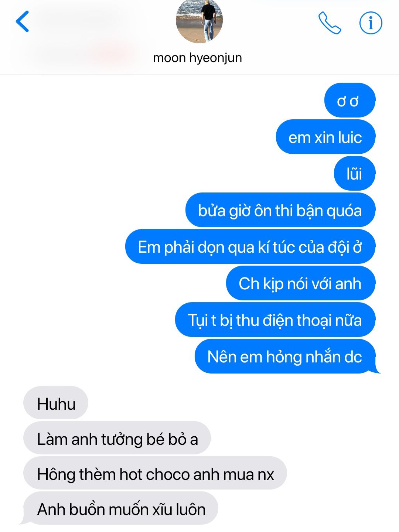Tap the back arrow icon
This screenshot has height=532, width=399.
22,21
